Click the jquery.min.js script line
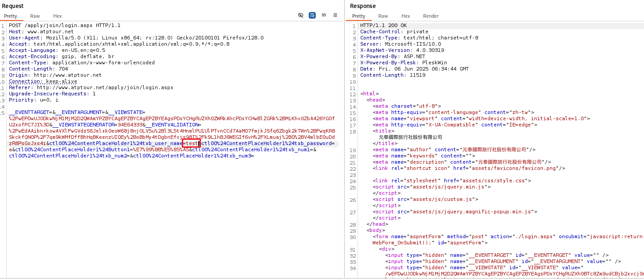The image size is (644, 279). pos(432,187)
